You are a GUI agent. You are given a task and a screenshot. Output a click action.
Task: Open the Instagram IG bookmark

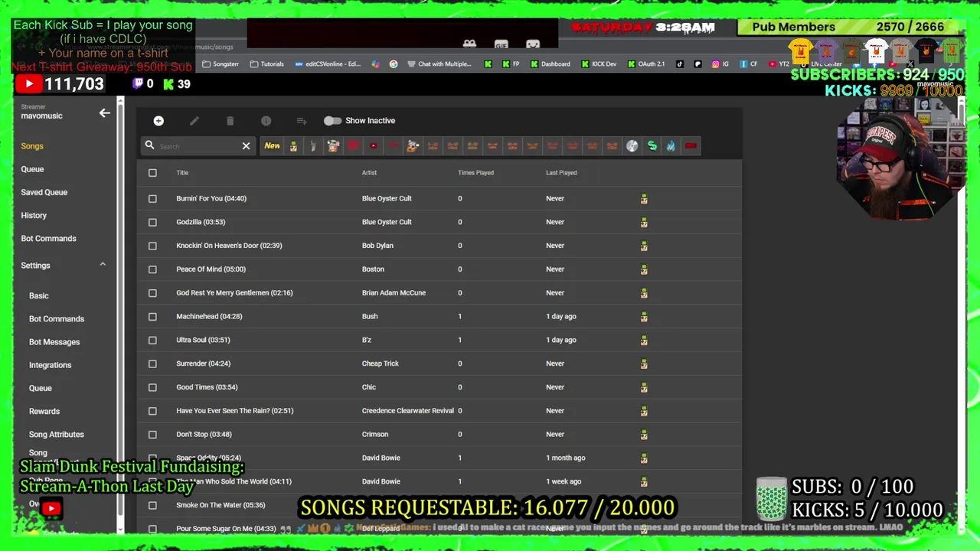720,64
